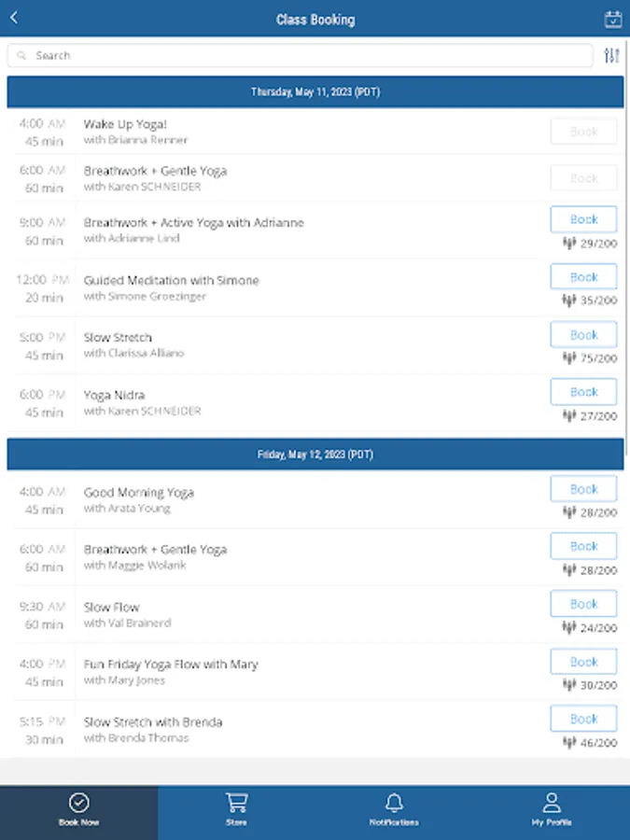
Task: Select the Friday, May 12, 2023 date header
Action: click(x=315, y=455)
